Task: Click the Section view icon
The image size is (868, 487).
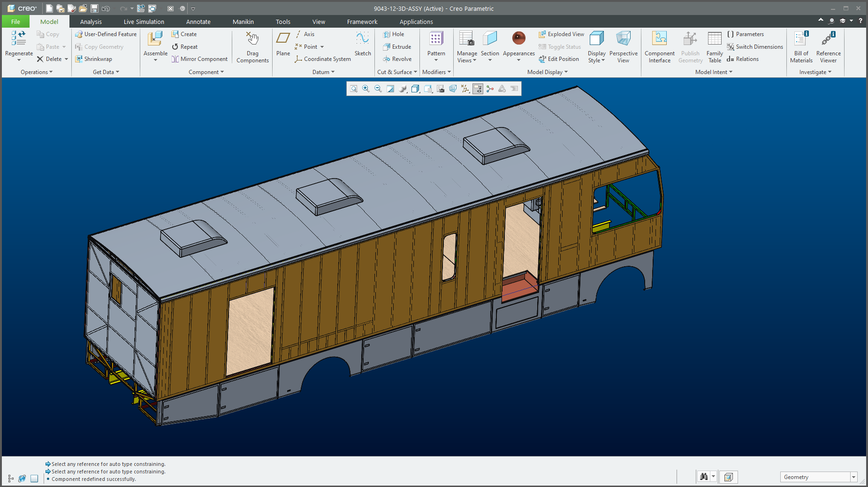Action: pos(490,39)
